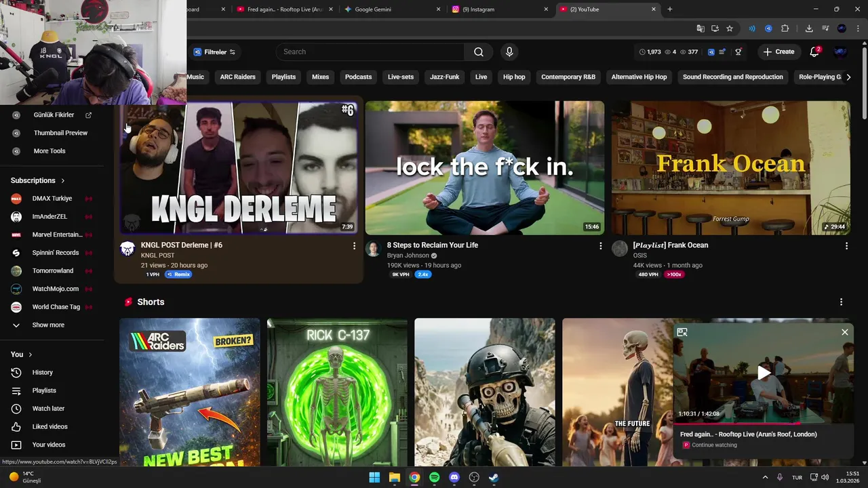Select the Playlists category chip

[x=283, y=77]
